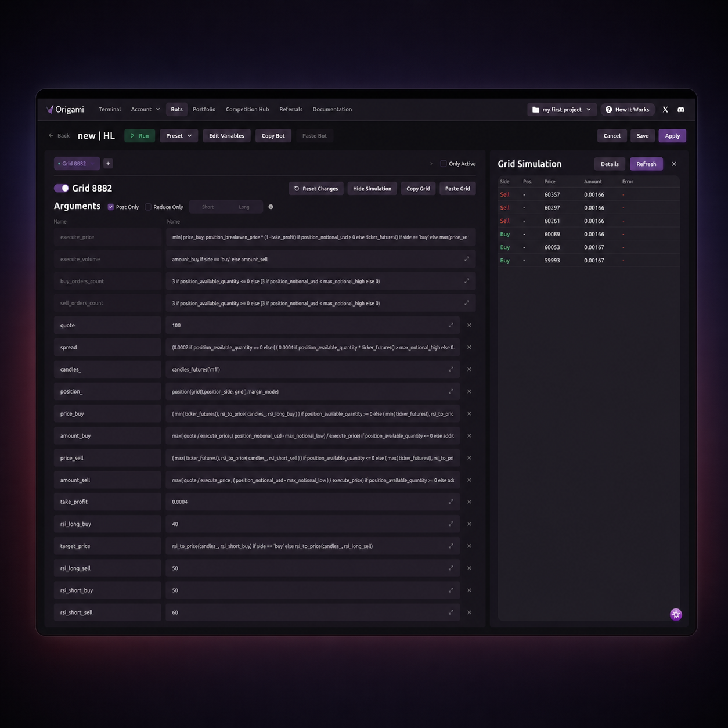This screenshot has height=728, width=728.
Task: Click the chevron arrow beside Only Active
Action: pyautogui.click(x=431, y=164)
